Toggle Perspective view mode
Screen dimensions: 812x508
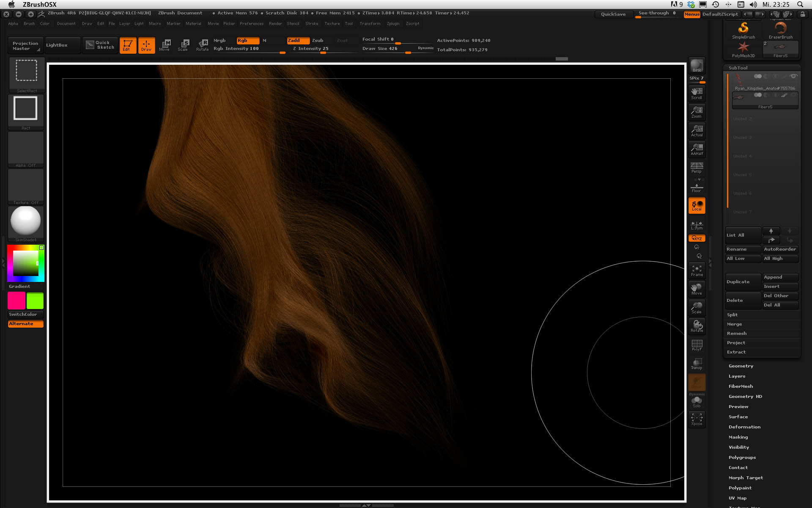coord(697,168)
